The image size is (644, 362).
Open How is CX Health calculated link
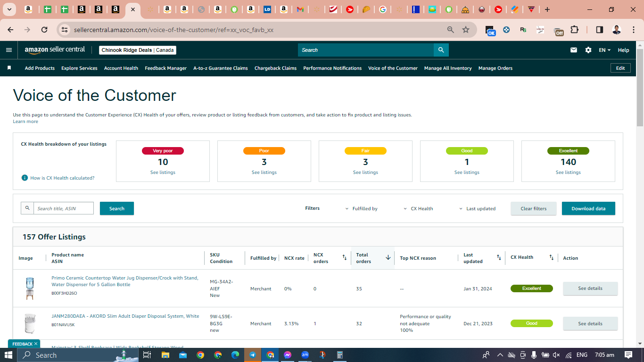pyautogui.click(x=62, y=178)
